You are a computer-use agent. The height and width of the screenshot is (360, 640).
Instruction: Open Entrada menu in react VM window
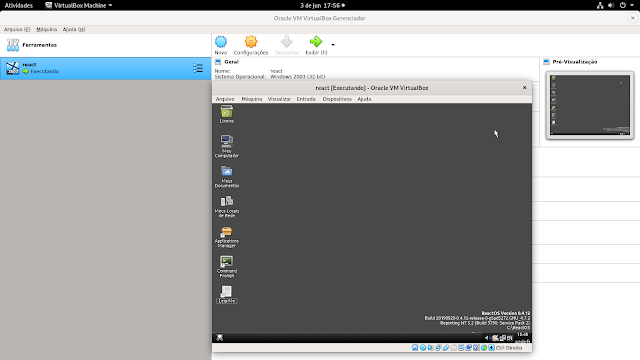[306, 99]
